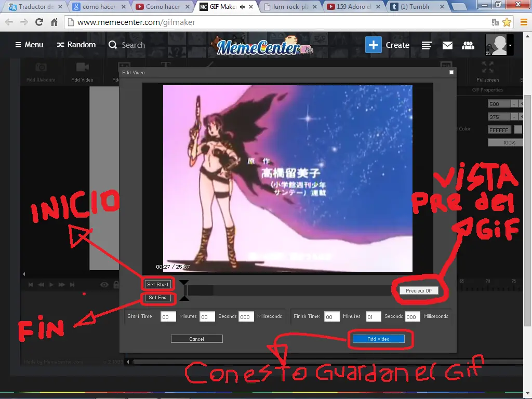This screenshot has height=399, width=532.
Task: Expand the avatar dropdown arrow
Action: [510, 45]
